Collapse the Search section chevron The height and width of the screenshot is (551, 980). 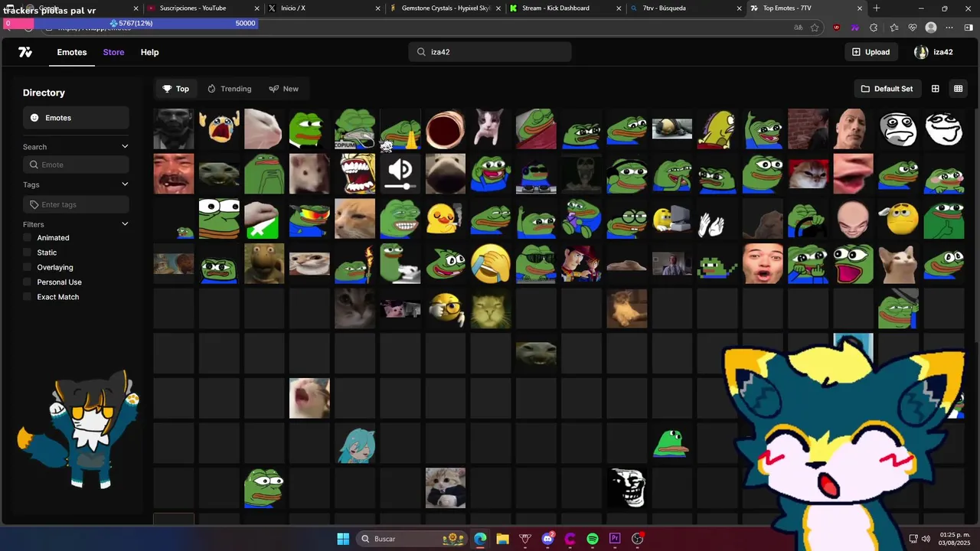pyautogui.click(x=125, y=146)
